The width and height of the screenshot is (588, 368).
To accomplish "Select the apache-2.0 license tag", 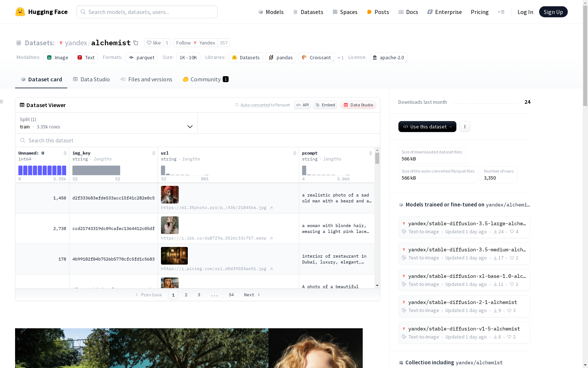I will point(388,57).
